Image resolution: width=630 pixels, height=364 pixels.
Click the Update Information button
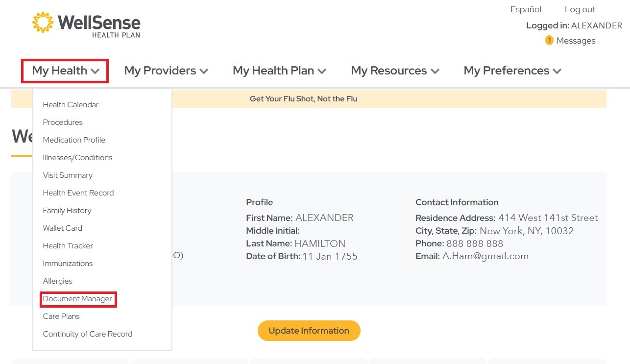pyautogui.click(x=309, y=331)
